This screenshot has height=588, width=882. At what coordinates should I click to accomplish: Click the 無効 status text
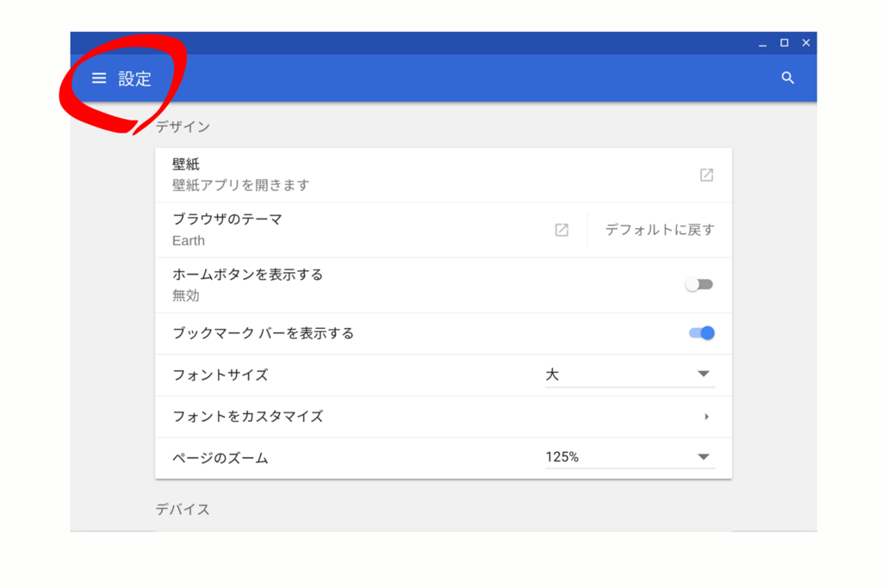tap(186, 295)
